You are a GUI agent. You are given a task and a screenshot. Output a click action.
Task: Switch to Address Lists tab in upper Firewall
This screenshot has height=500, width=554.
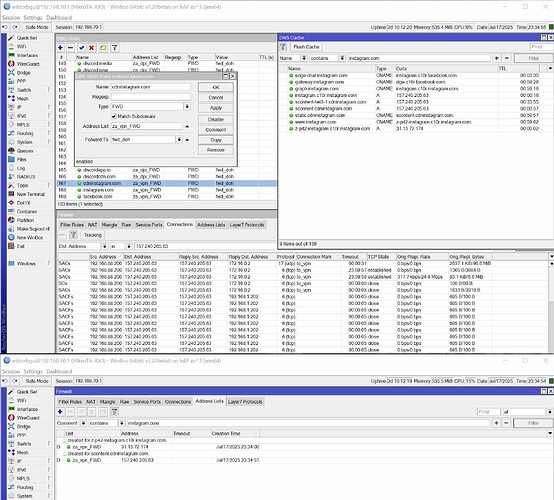[x=211, y=225]
